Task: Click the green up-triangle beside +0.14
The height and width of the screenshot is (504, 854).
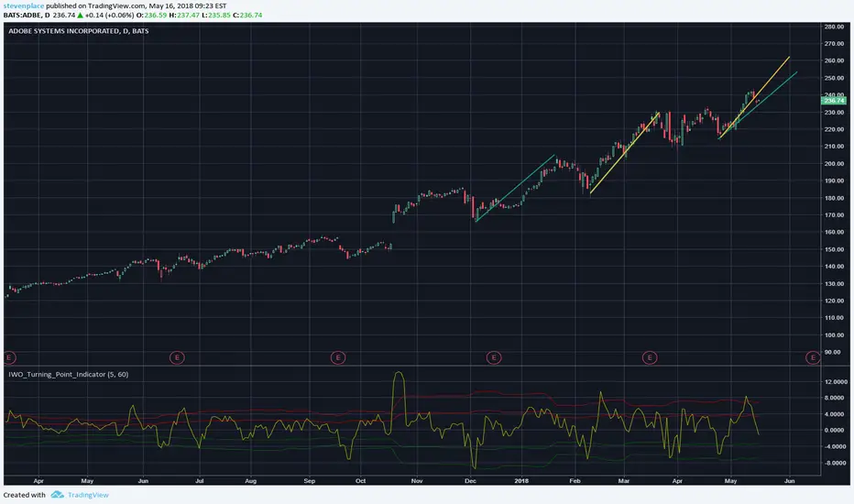Action: click(80, 16)
